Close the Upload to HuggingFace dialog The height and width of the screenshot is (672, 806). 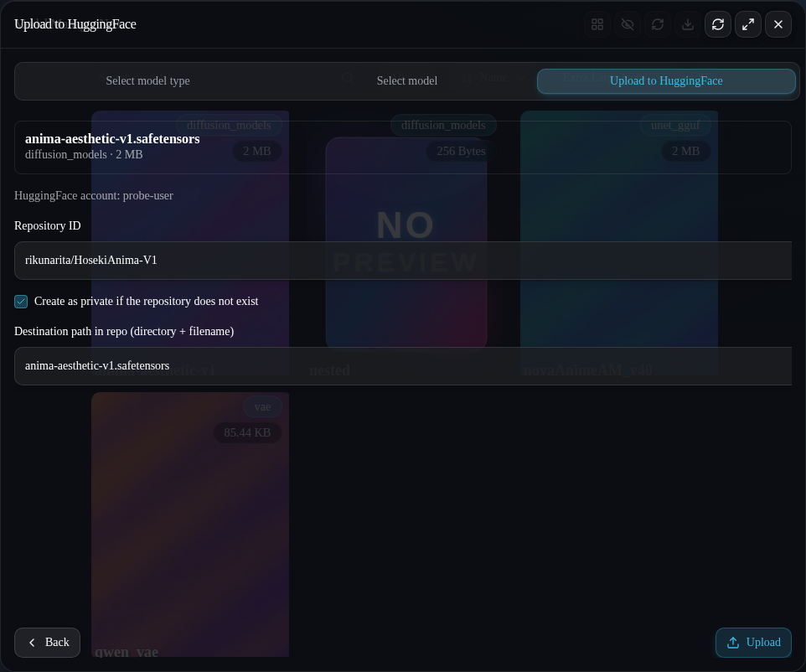[778, 24]
